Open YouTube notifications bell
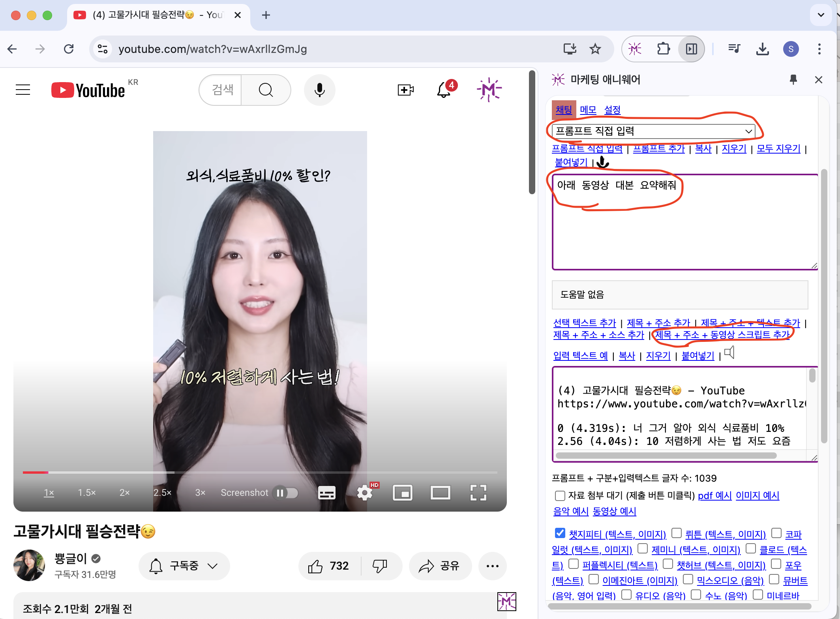Viewport: 840px width, 619px height. point(444,90)
